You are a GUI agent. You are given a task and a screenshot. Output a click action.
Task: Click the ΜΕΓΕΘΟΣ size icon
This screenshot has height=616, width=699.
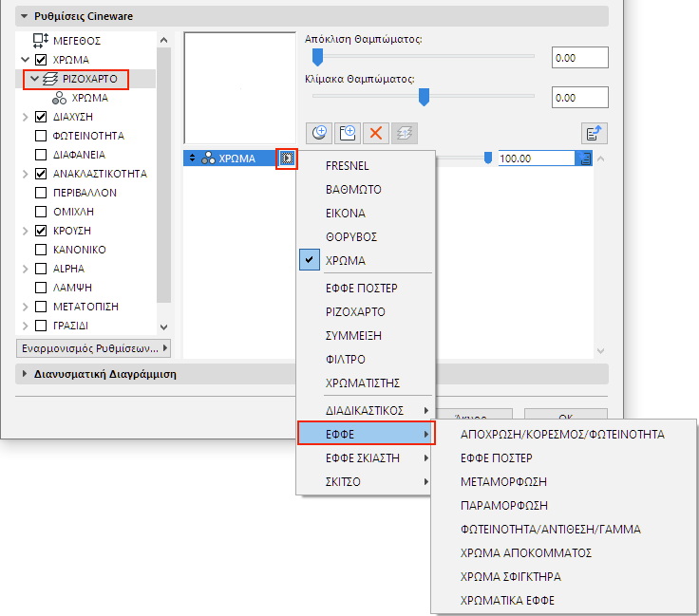[x=41, y=41]
